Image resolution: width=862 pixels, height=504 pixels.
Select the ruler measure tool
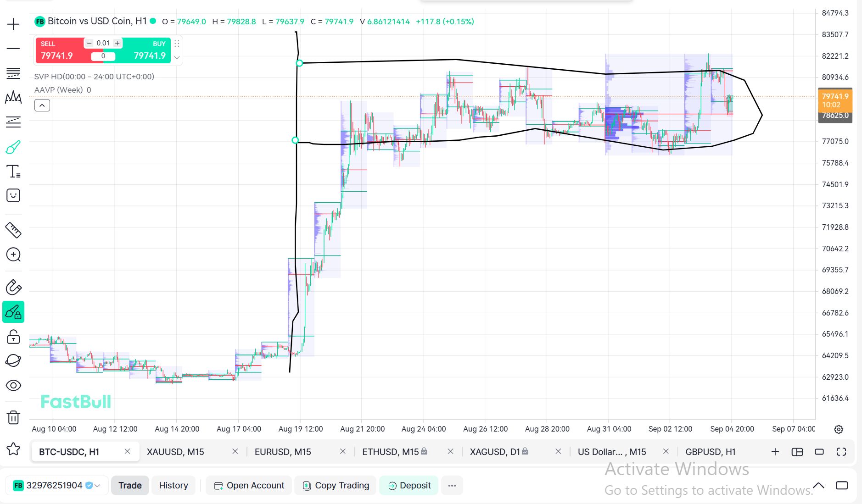(13, 230)
